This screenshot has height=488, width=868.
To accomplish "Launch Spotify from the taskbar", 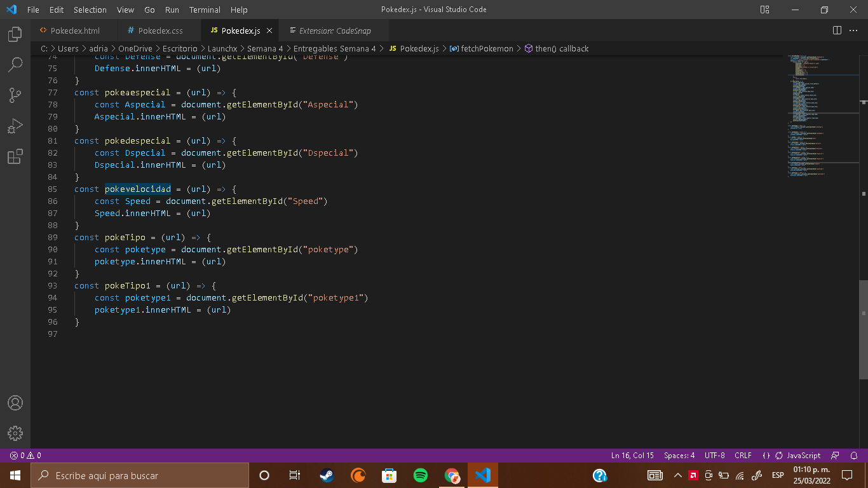I will (x=420, y=475).
